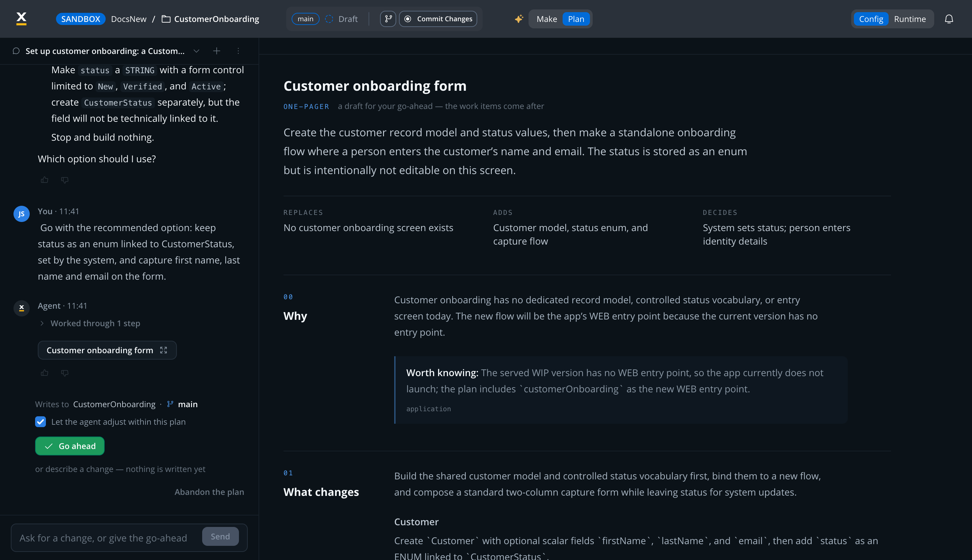Click the CustomerOnboarding folder icon
Screen dimensions: 972x560
[166, 19]
